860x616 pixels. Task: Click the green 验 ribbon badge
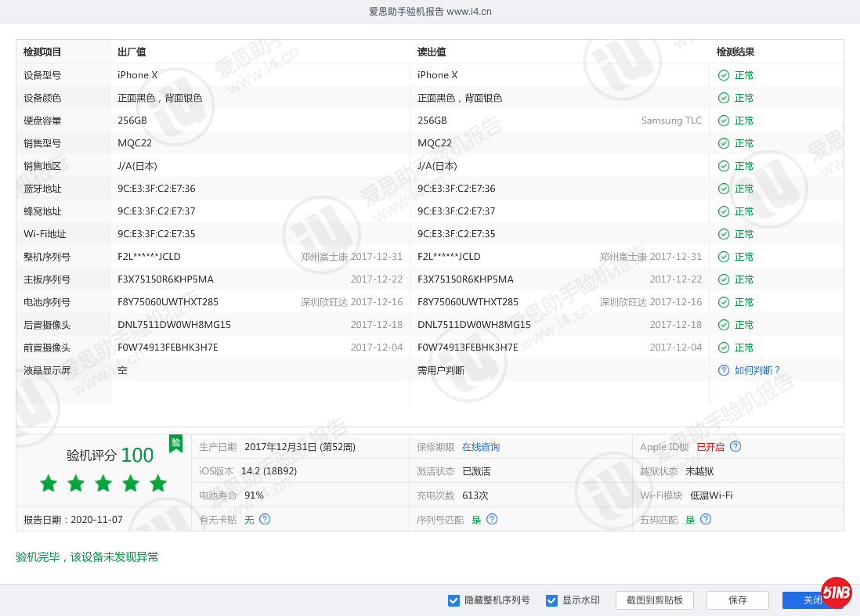coord(176,443)
